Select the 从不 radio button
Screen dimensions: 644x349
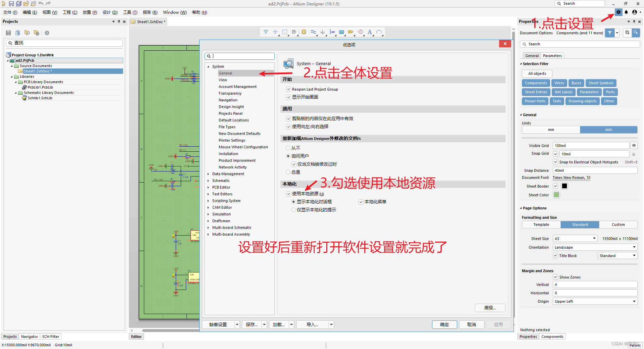pos(288,148)
